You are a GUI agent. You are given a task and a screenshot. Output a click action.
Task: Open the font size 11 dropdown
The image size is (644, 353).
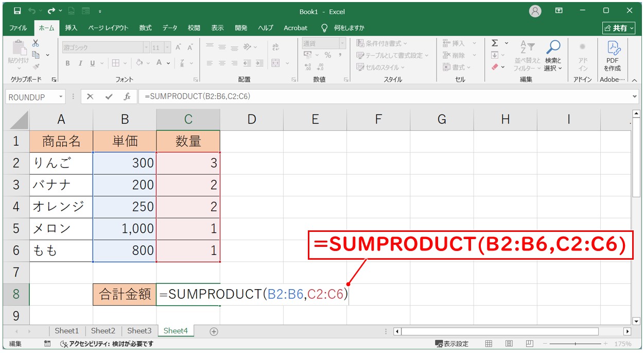click(168, 47)
